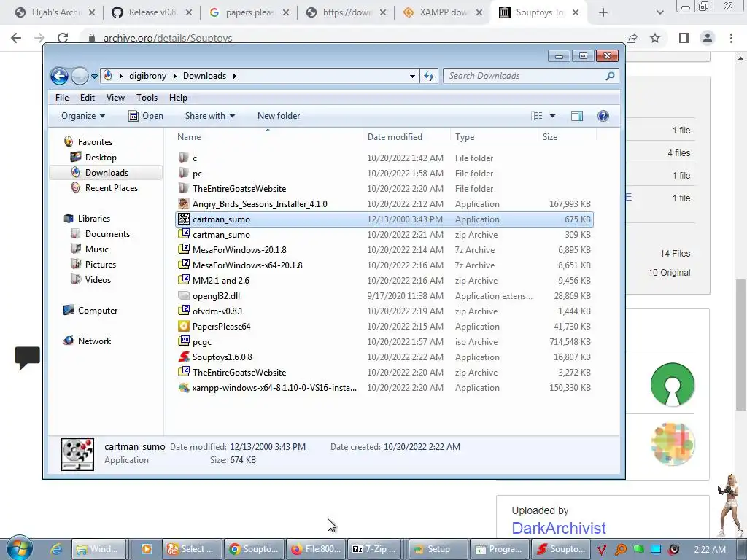Screen dimensions: 747x560
Task: Open the Tools menu
Action: (147, 98)
